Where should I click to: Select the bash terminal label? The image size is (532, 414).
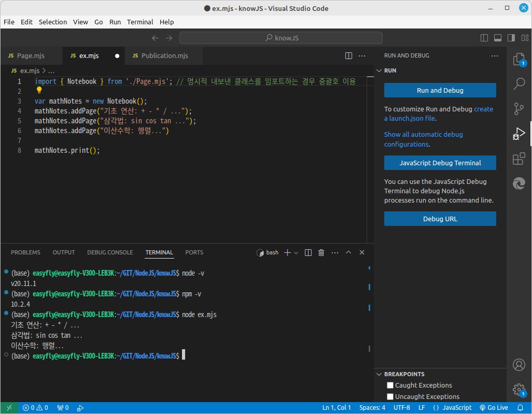click(268, 253)
